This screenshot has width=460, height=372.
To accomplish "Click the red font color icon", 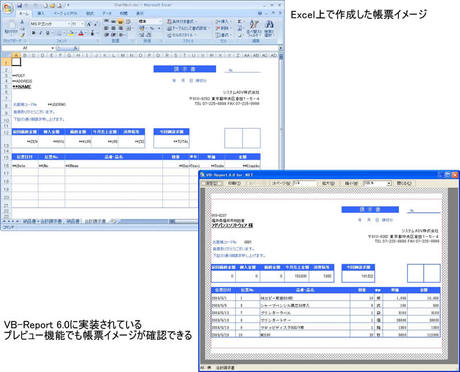I will [x=81, y=33].
